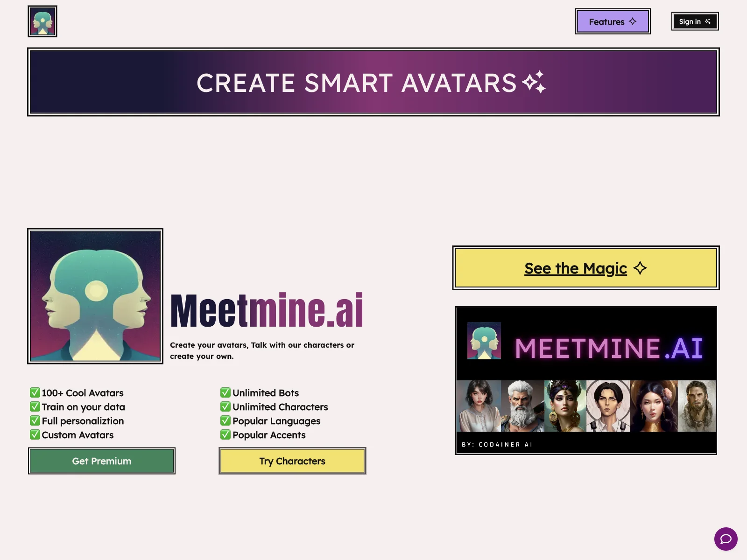Select the woman with flower in hair portrait
Screen dimensions: 747x560
(654, 406)
